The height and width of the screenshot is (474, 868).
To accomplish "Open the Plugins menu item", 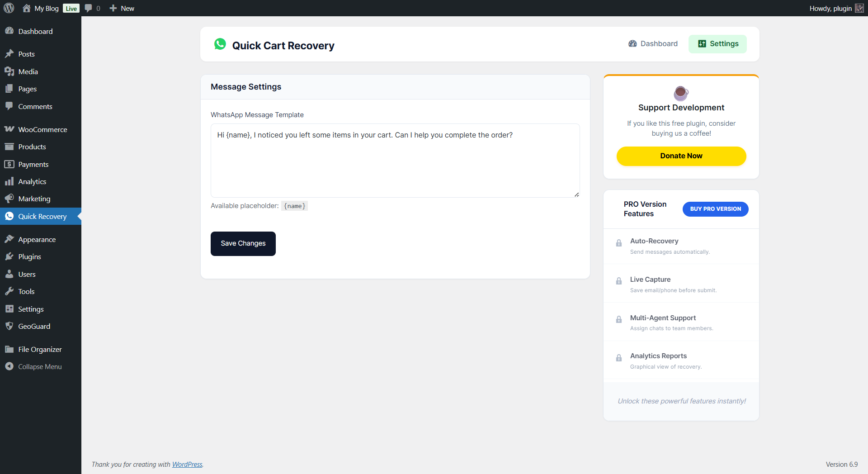I will 29,256.
